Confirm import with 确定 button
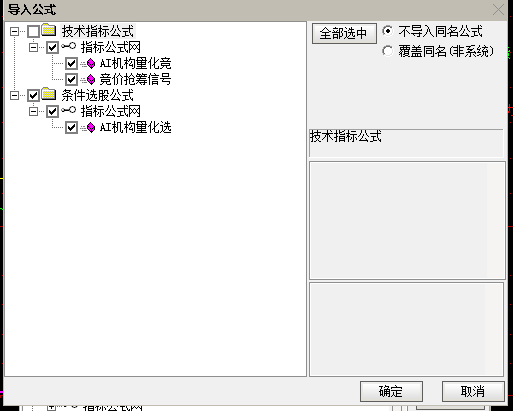Image resolution: width=513 pixels, height=411 pixels. tap(391, 391)
